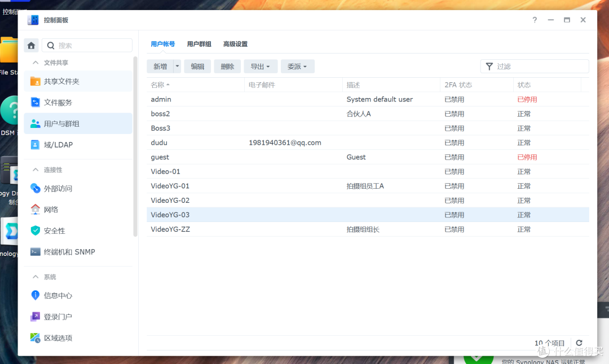Open the 委派 dropdown menu
Viewport: 609px width, 364px height.
(x=297, y=66)
